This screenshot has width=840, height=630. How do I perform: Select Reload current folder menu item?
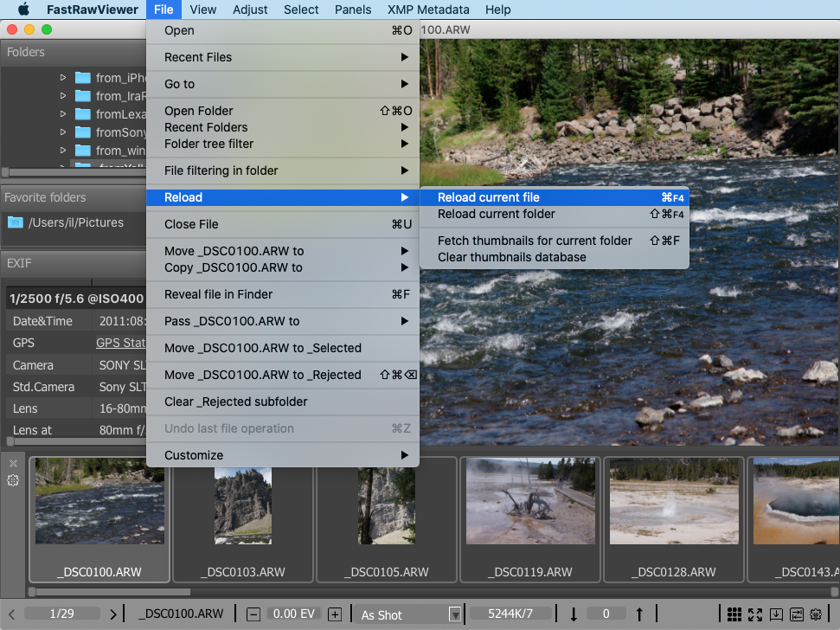pyautogui.click(x=496, y=215)
